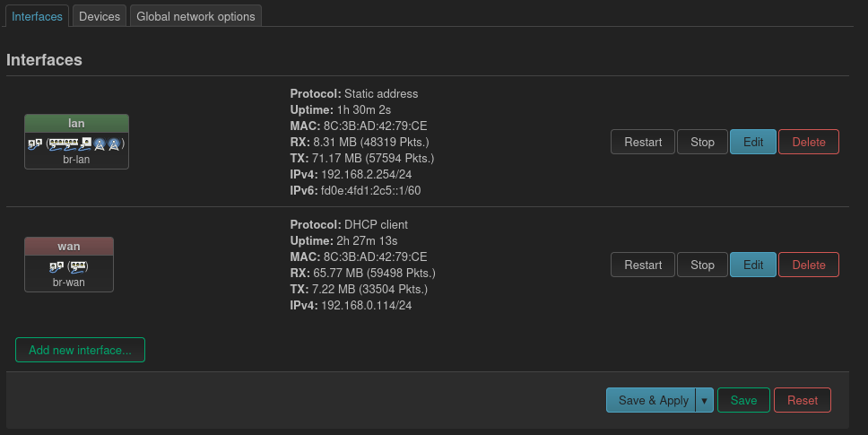Screen dimensions: 868x435
Task: Click the switch port icon inside wan's parentheses
Action: 77,265
